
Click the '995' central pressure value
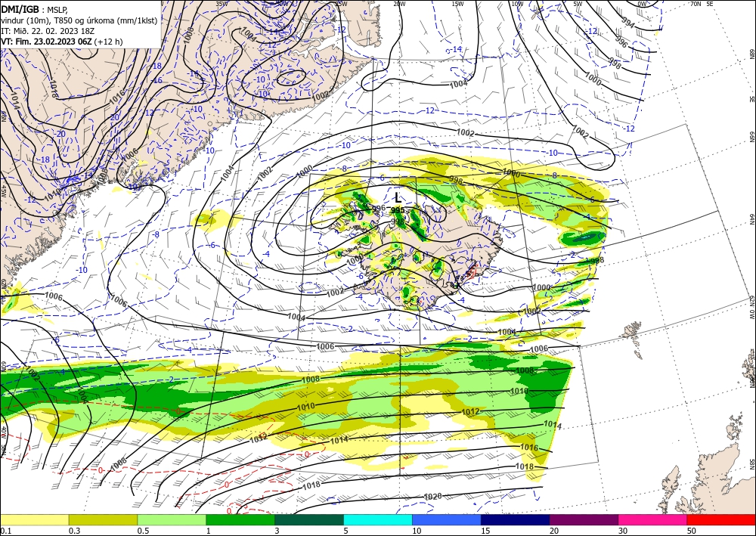click(398, 210)
